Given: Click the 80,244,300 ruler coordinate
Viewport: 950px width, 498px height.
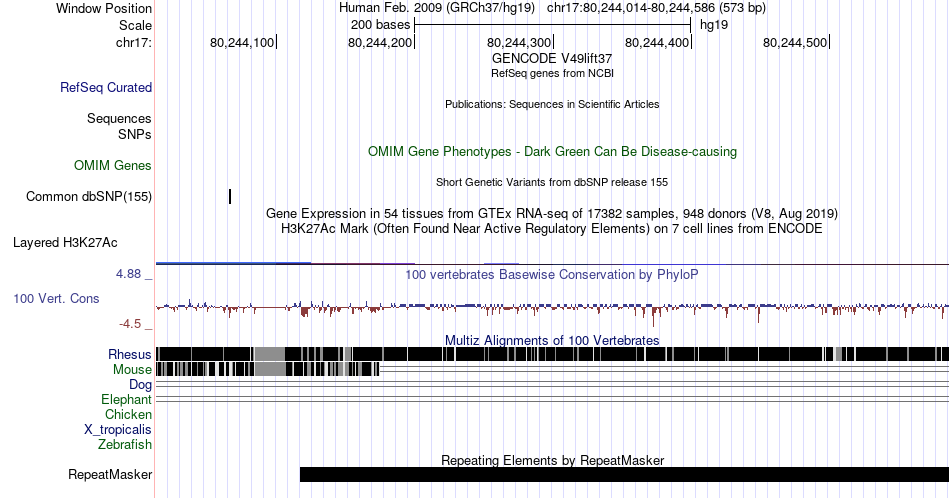Looking at the screenshot, I should pyautogui.click(x=519, y=42).
